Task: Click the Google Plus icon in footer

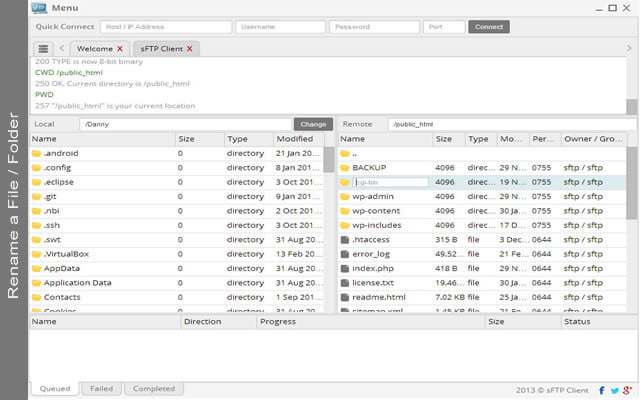Action: [626, 389]
